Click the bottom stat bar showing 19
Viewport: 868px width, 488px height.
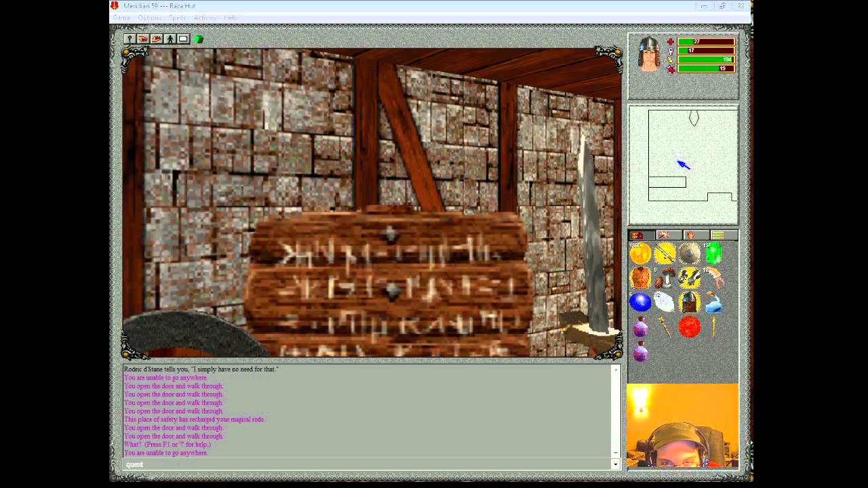pos(706,68)
